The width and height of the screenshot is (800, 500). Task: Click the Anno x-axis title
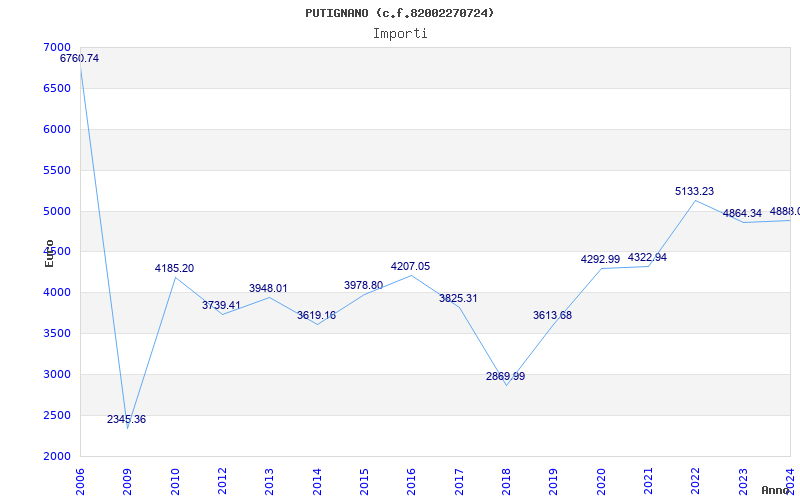777,490
